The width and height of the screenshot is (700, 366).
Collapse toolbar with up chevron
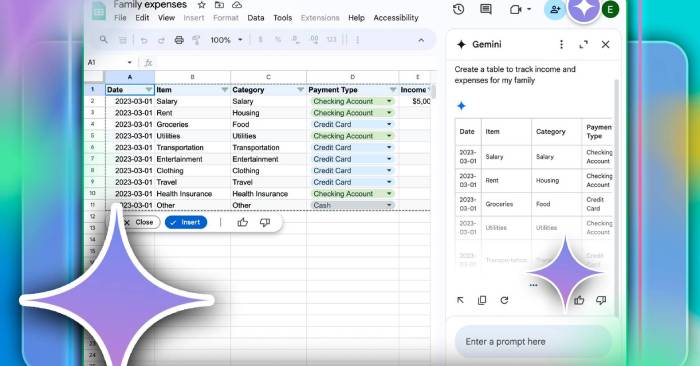[x=421, y=40]
